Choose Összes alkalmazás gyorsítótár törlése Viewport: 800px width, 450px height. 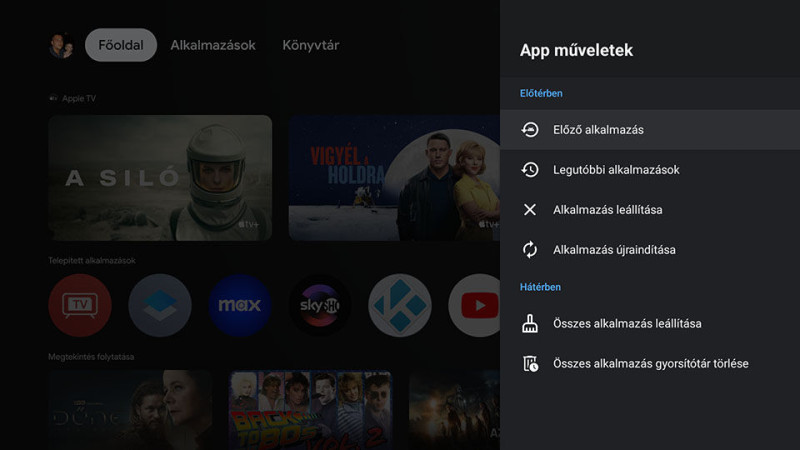(650, 363)
